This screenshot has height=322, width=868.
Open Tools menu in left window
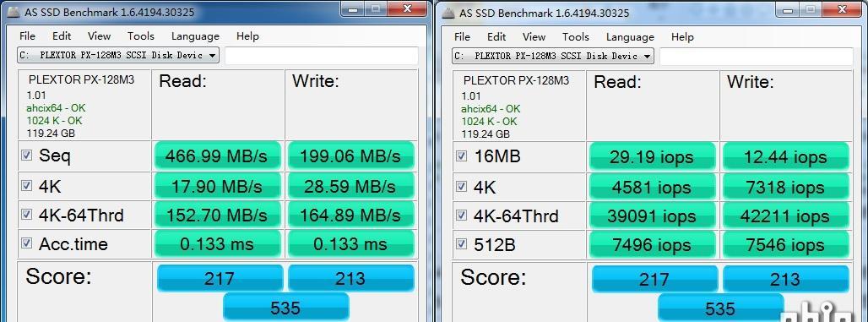(x=141, y=36)
